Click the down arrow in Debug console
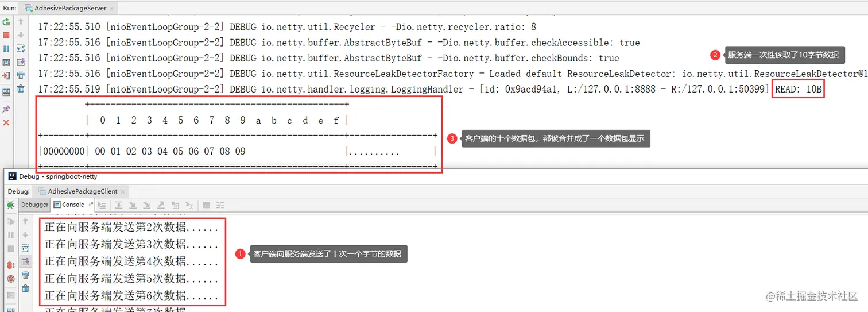The image size is (868, 312). pos(25,234)
